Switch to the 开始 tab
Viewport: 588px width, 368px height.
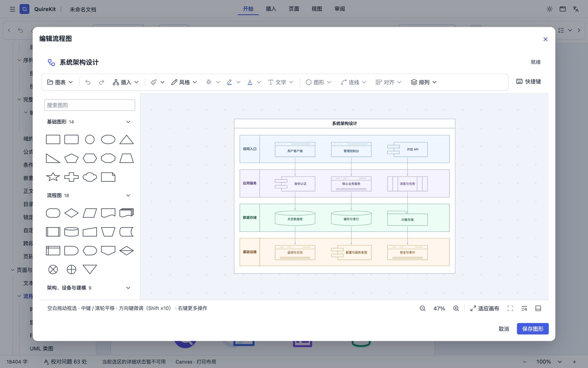[x=248, y=9]
